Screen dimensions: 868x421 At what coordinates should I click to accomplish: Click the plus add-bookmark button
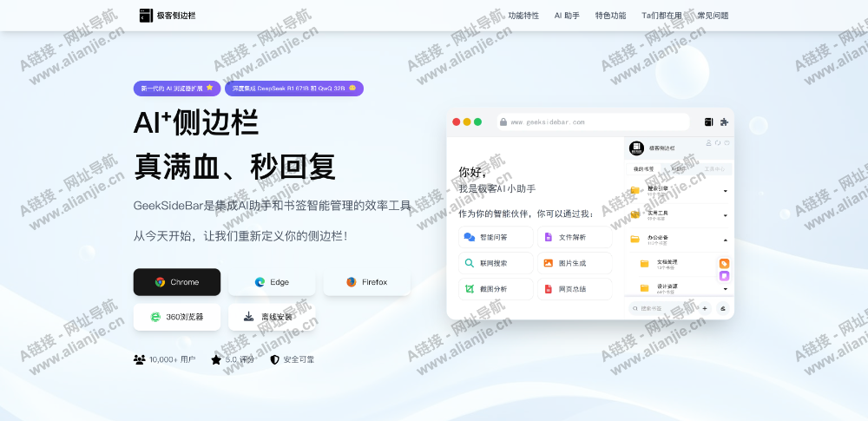click(705, 308)
